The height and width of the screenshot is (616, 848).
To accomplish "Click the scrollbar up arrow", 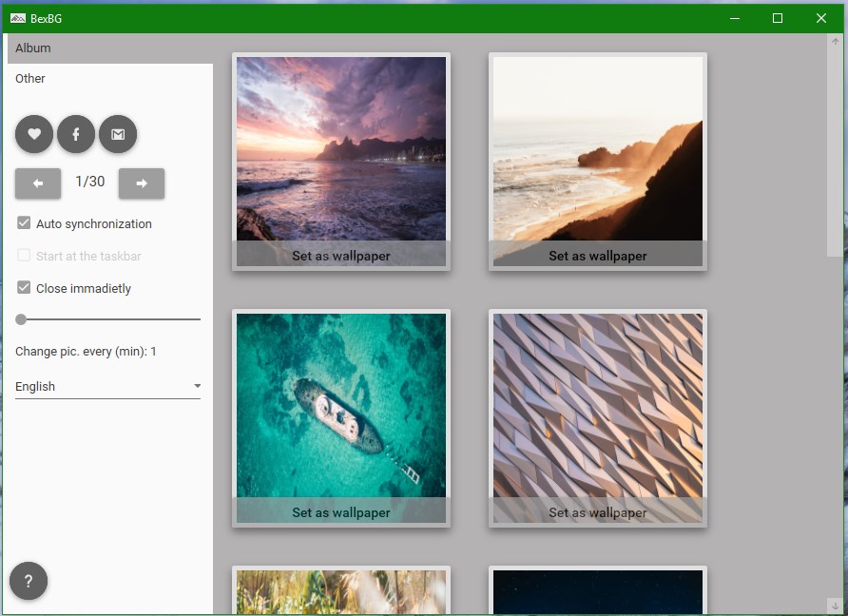I will coord(835,41).
